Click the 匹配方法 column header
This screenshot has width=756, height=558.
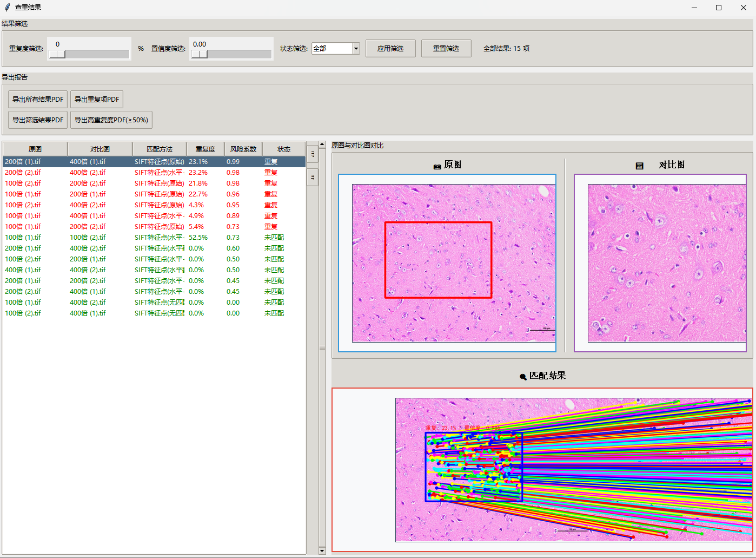tap(160, 149)
